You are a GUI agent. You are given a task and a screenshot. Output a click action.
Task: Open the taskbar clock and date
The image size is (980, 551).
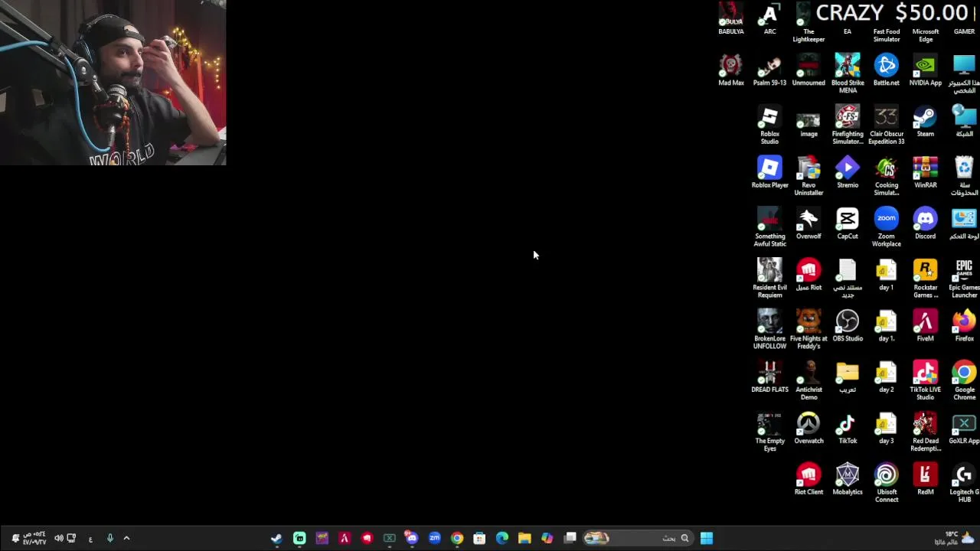(x=34, y=538)
